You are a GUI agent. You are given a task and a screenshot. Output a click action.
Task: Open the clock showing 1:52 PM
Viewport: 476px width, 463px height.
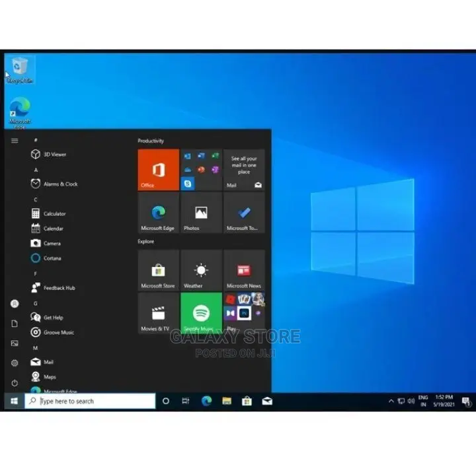tap(444, 401)
